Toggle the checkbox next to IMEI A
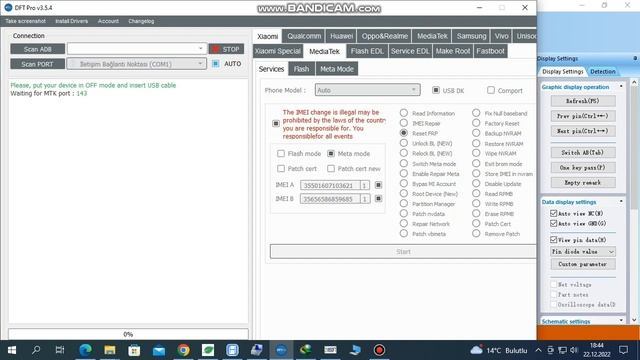The image size is (640, 360). pyautogui.click(x=378, y=185)
